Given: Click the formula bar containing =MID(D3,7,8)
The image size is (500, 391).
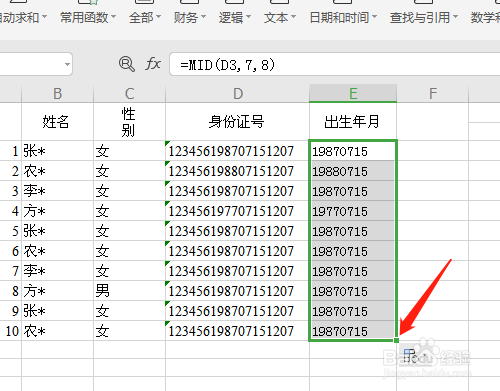Looking at the screenshot, I should point(334,64).
